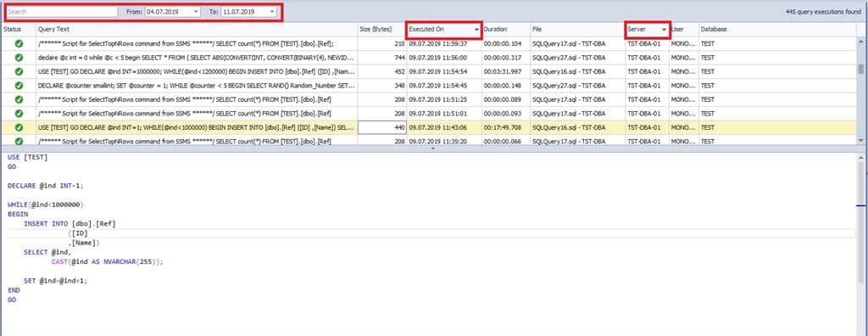
Task: Click the 'SET @ind=@ind+1;' code line
Action: click(56, 281)
